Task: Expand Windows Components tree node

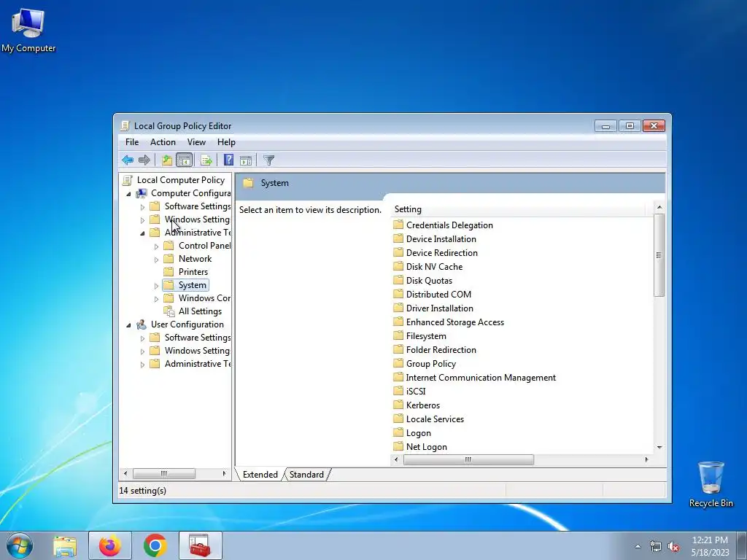Action: [x=156, y=299]
